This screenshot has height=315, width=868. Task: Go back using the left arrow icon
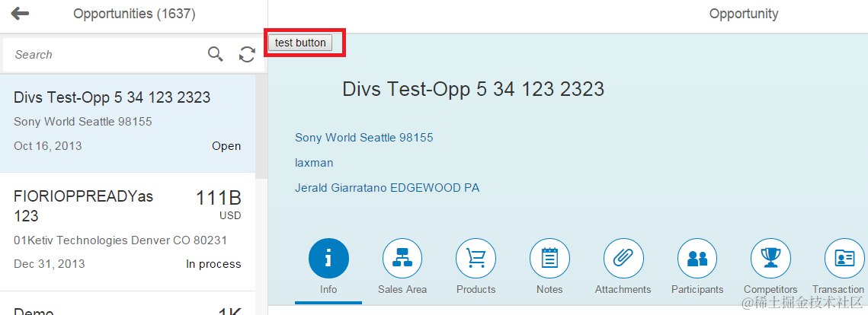point(20,14)
